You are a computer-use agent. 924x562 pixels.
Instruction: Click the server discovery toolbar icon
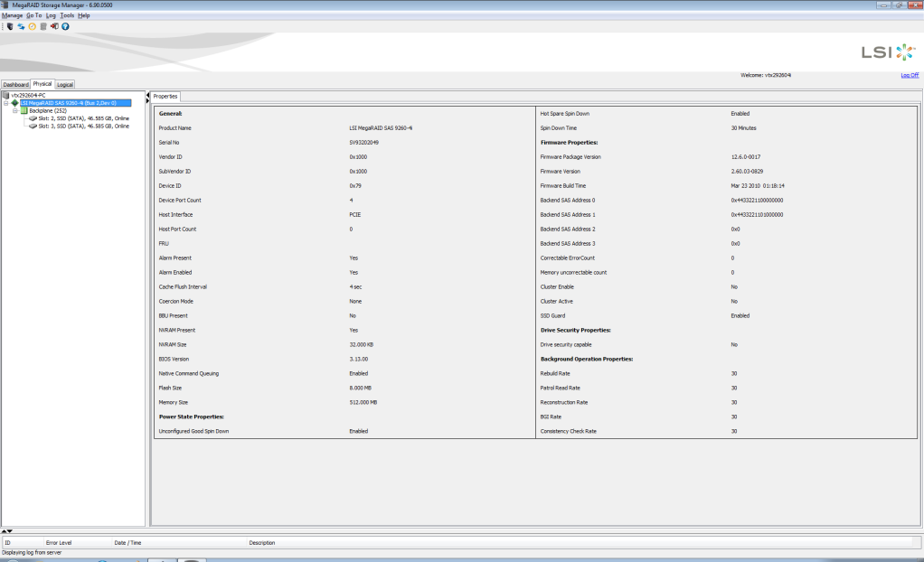tap(10, 26)
